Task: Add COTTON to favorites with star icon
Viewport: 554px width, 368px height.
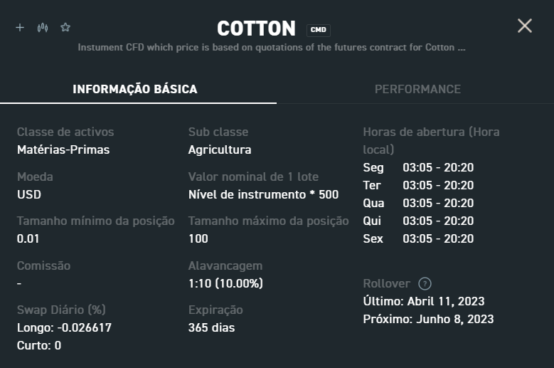Action: tap(65, 27)
